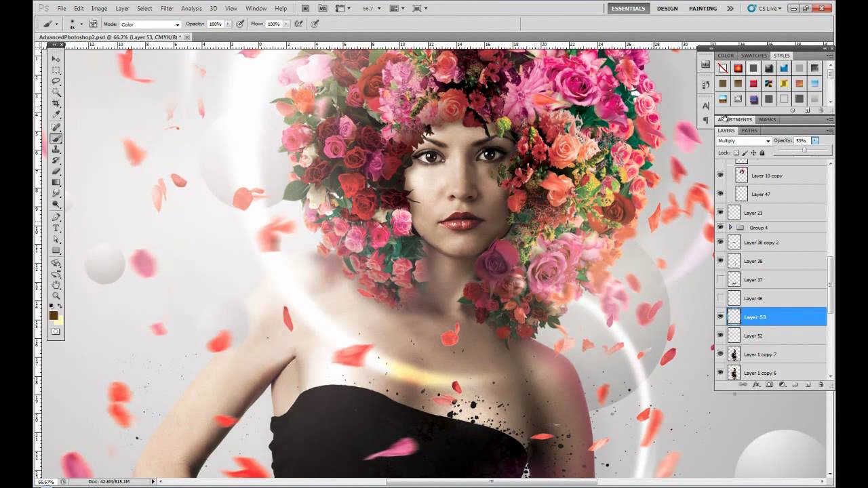This screenshot has width=868, height=488.
Task: Select the Dodge tool
Action: 56,204
